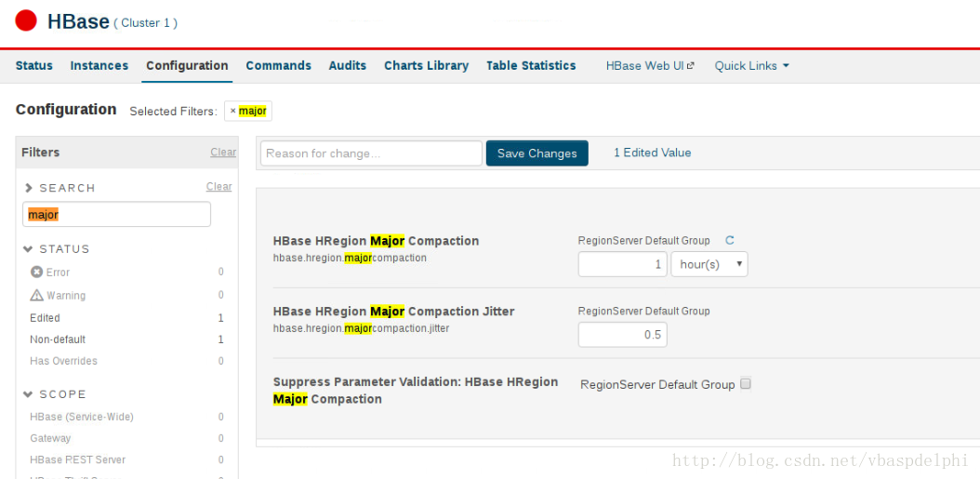
Task: Open the Commands tab
Action: click(279, 66)
